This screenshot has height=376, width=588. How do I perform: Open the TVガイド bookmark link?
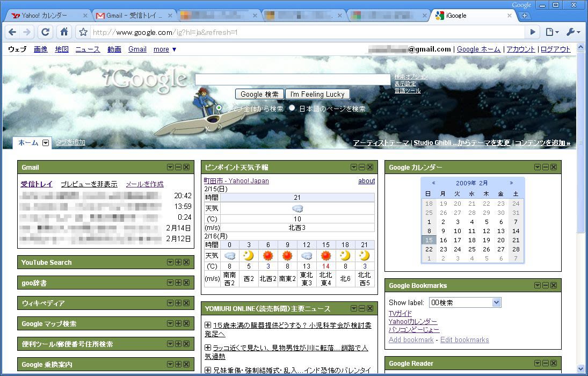(400, 313)
